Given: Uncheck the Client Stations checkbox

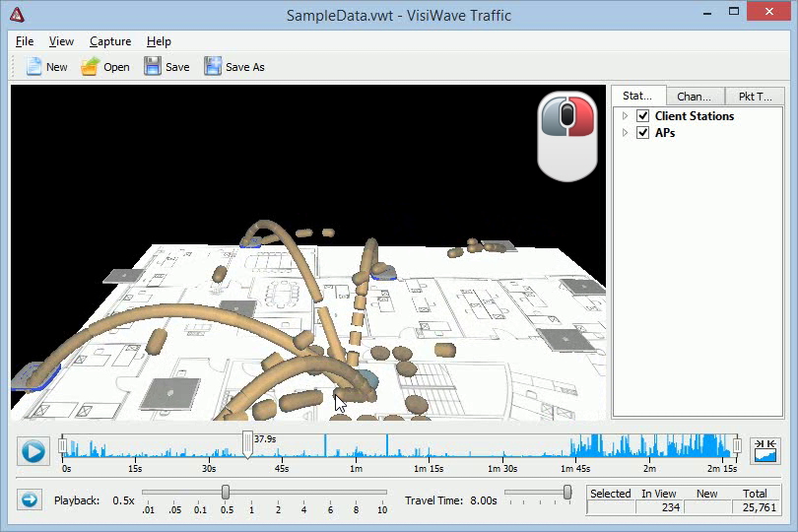Looking at the screenshot, I should [642, 116].
